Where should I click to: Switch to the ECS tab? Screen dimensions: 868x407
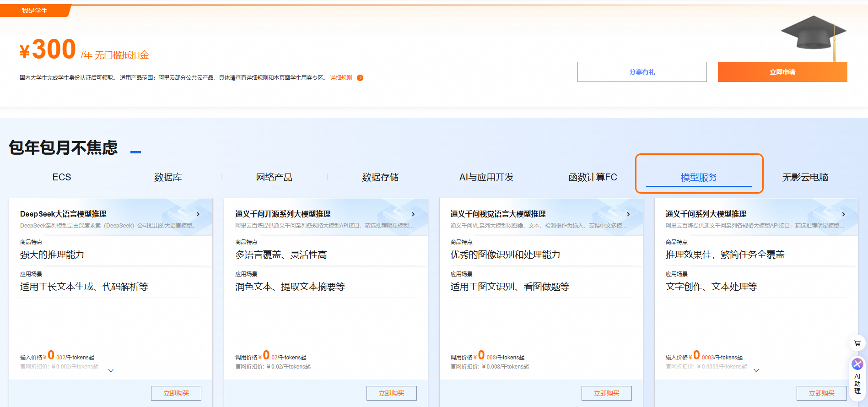(62, 177)
